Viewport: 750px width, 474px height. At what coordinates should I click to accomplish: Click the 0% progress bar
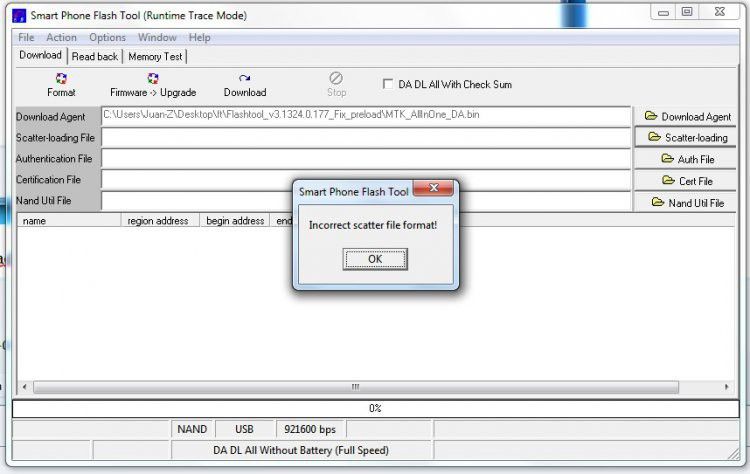click(x=375, y=408)
